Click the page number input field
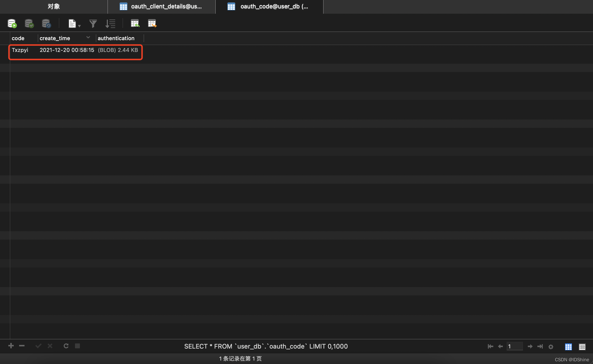Screen dimensions: 593x364 (515, 346)
